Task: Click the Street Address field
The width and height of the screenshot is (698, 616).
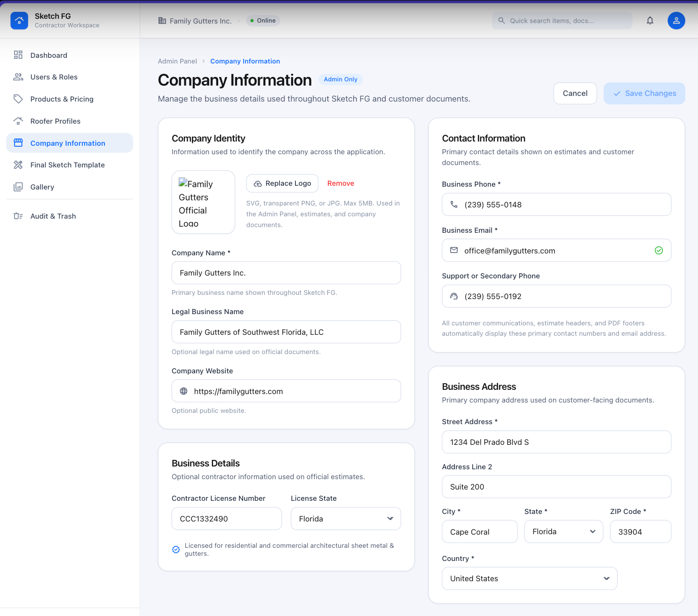Action: (x=556, y=442)
